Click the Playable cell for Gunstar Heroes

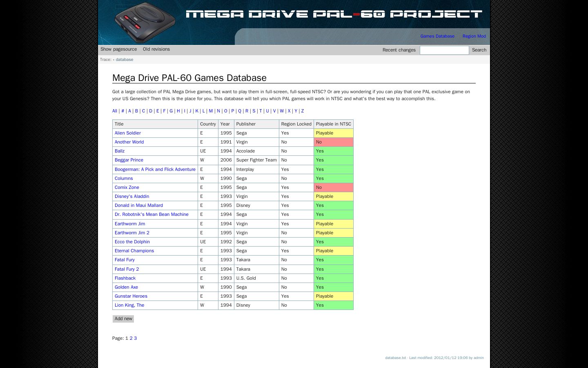[334, 296]
